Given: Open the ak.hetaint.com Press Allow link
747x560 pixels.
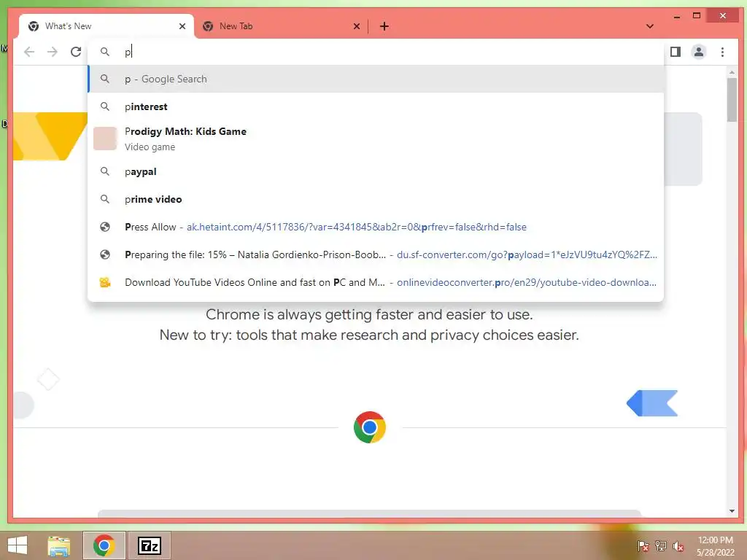Looking at the screenshot, I should point(376,227).
